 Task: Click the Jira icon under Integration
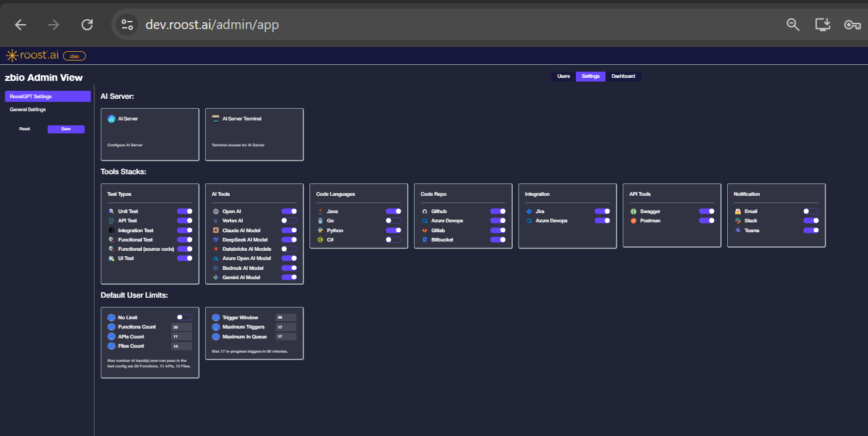point(529,211)
